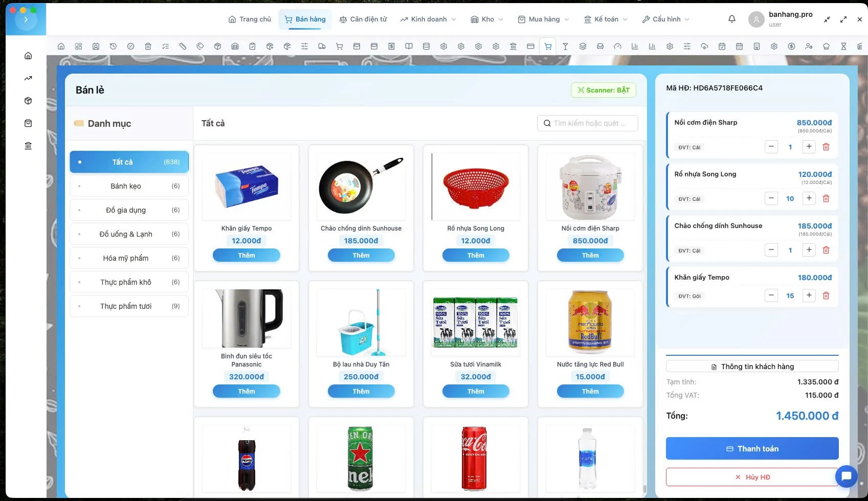
Task: Click the warehouse toolbar icon
Action: pyautogui.click(x=235, y=46)
